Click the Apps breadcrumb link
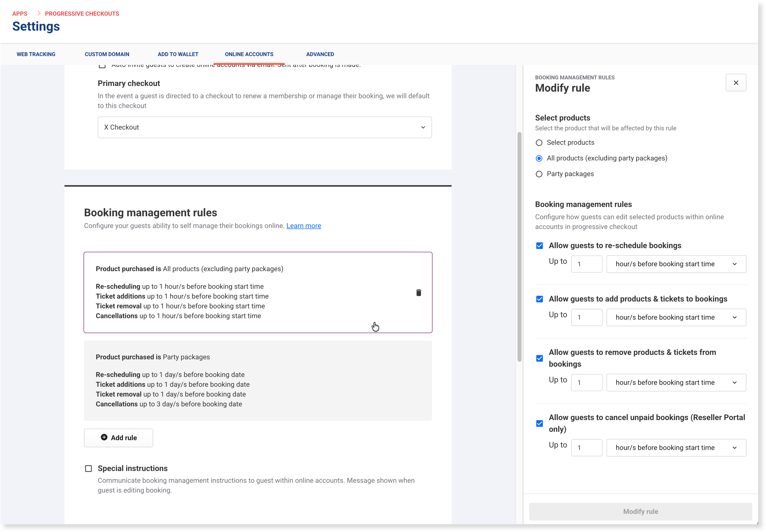Screen dimensions: 766x532 tap(20, 13)
